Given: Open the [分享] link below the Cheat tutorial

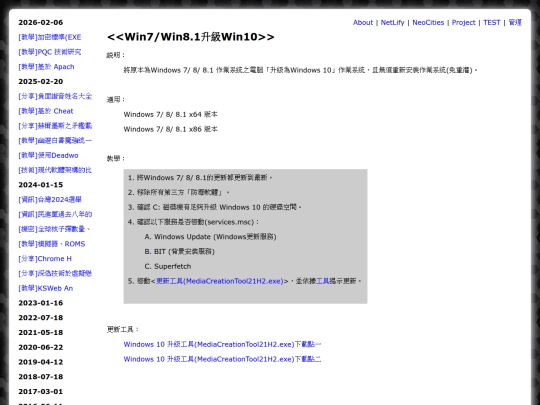Looking at the screenshot, I should point(55,126).
